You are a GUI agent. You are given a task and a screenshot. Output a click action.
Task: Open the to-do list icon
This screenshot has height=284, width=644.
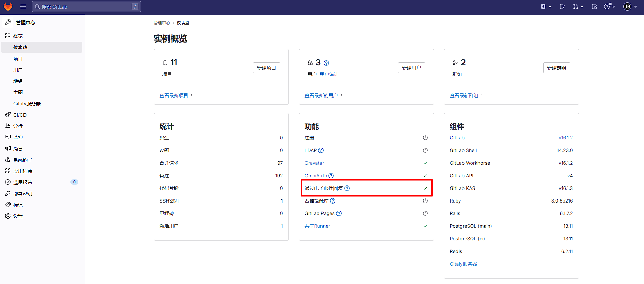(594, 6)
